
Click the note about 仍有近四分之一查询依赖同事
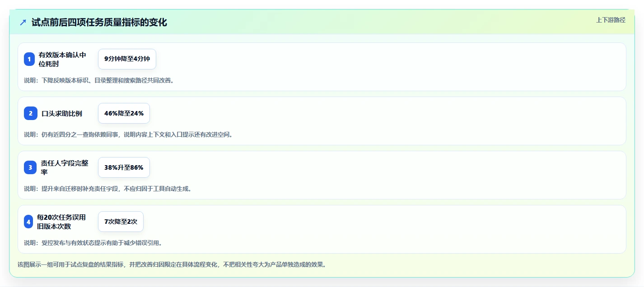[128, 134]
